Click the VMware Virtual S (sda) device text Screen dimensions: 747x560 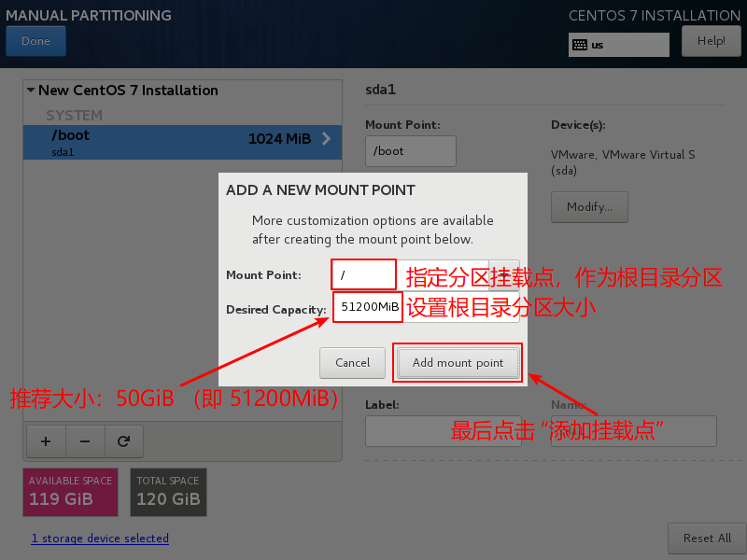(623, 162)
